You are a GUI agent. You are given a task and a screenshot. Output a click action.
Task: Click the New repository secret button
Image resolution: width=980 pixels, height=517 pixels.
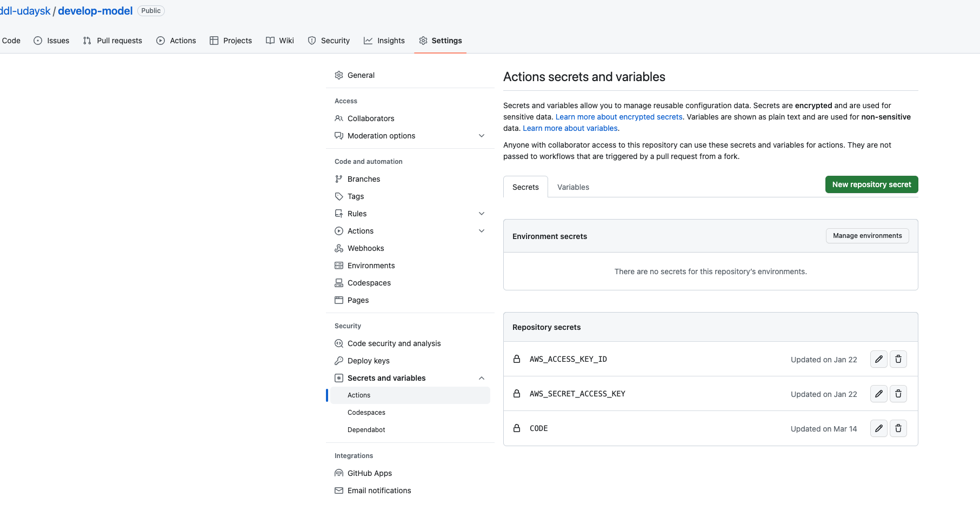pyautogui.click(x=871, y=184)
